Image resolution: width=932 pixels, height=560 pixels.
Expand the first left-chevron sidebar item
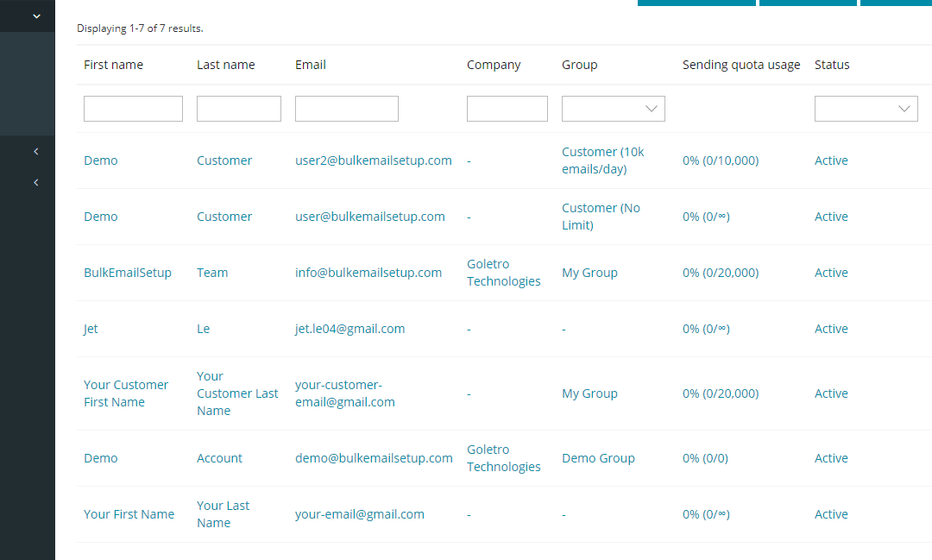(x=36, y=152)
